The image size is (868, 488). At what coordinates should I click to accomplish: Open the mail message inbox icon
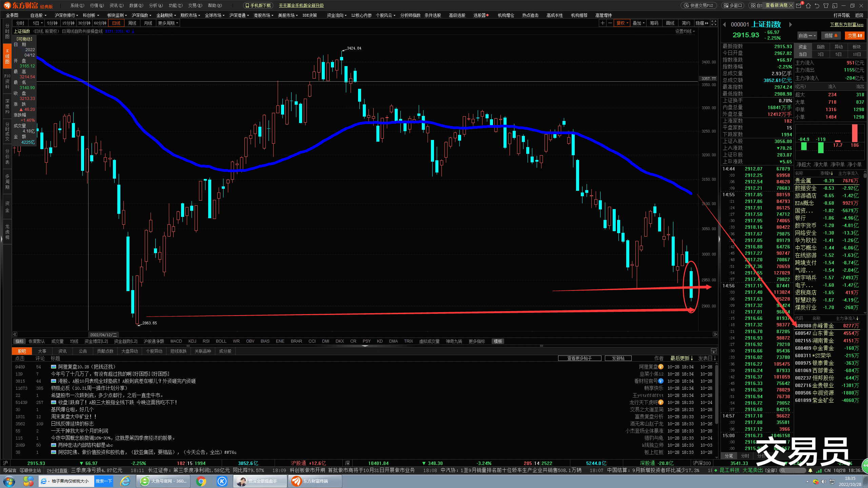(799, 5)
